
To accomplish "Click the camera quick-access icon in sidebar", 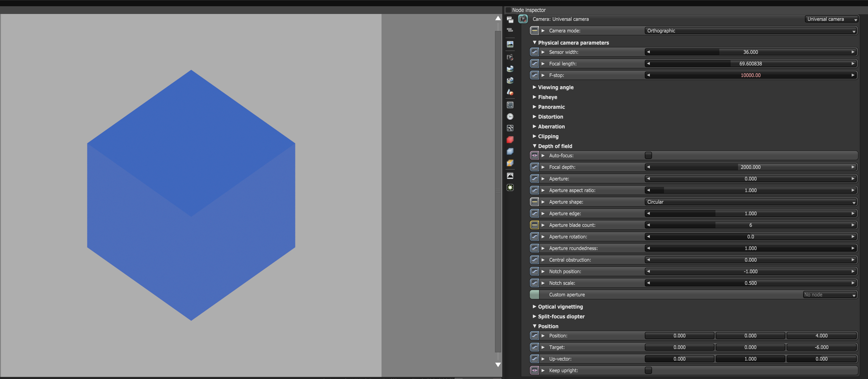I will click(510, 57).
